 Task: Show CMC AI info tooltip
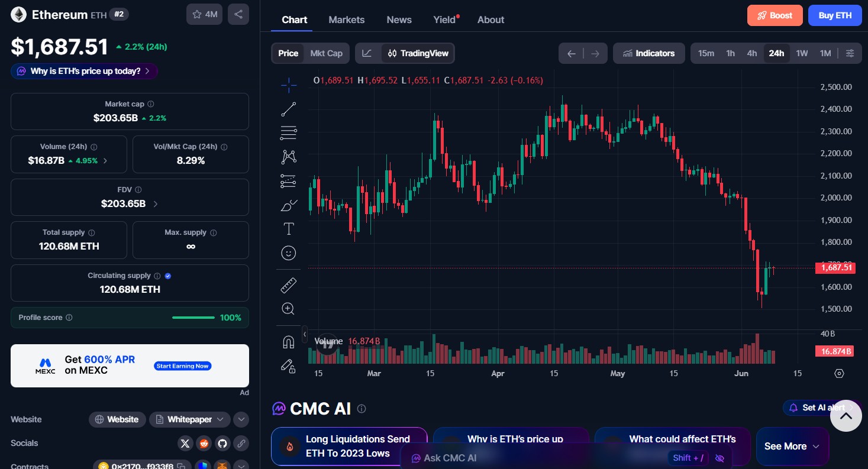(x=362, y=409)
